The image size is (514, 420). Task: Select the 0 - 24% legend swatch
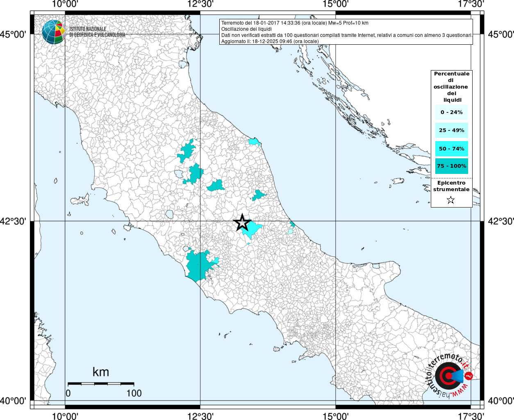tap(451, 112)
